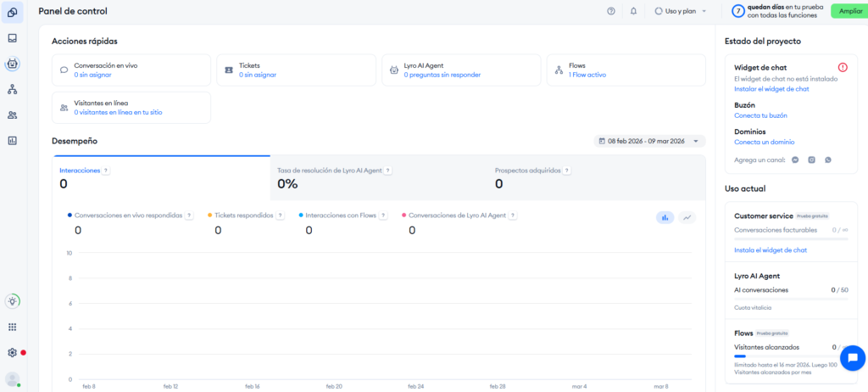
Task: Open the Tickets quick action card
Action: pyautogui.click(x=296, y=70)
